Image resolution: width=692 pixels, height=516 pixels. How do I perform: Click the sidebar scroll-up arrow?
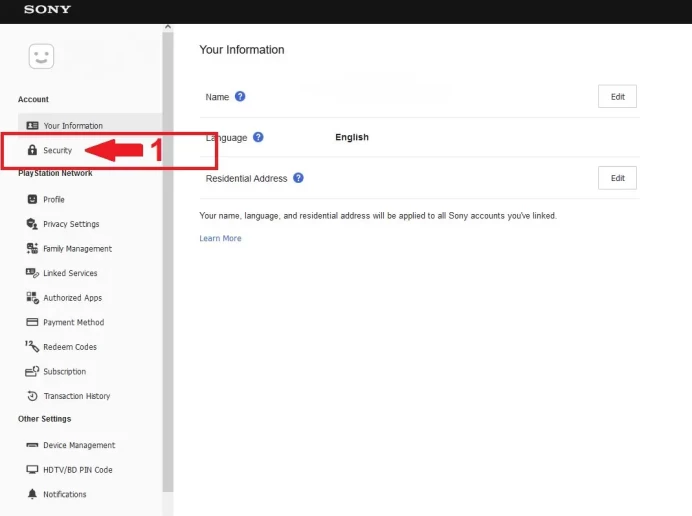pyautogui.click(x=168, y=27)
